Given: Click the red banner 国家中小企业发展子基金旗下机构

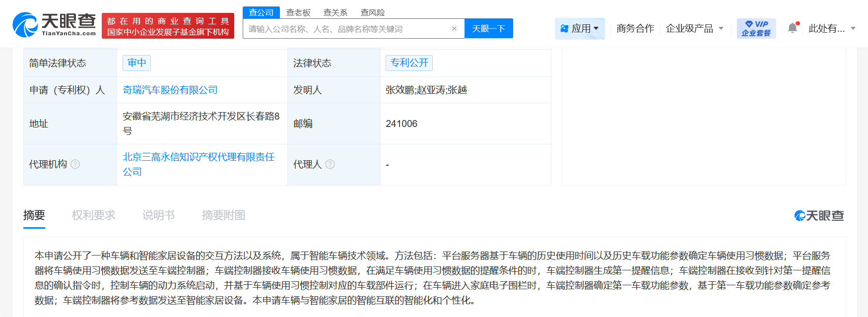Looking at the screenshot, I should point(168,26).
